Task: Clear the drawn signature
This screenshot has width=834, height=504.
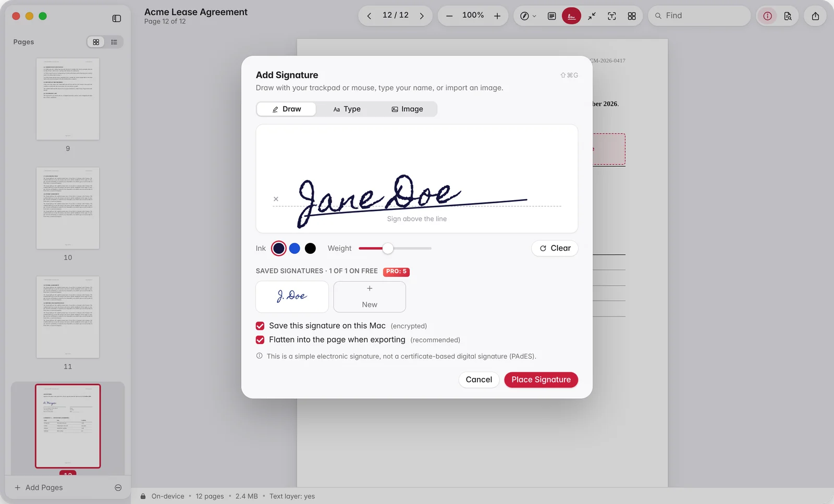Action: click(555, 249)
